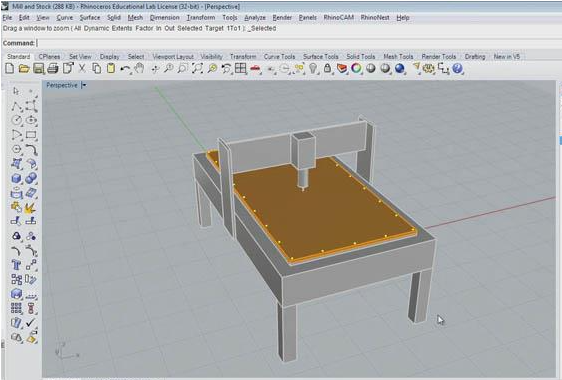Create a new file with New icon
Viewport: 562px width, 380px height.
pos(10,68)
